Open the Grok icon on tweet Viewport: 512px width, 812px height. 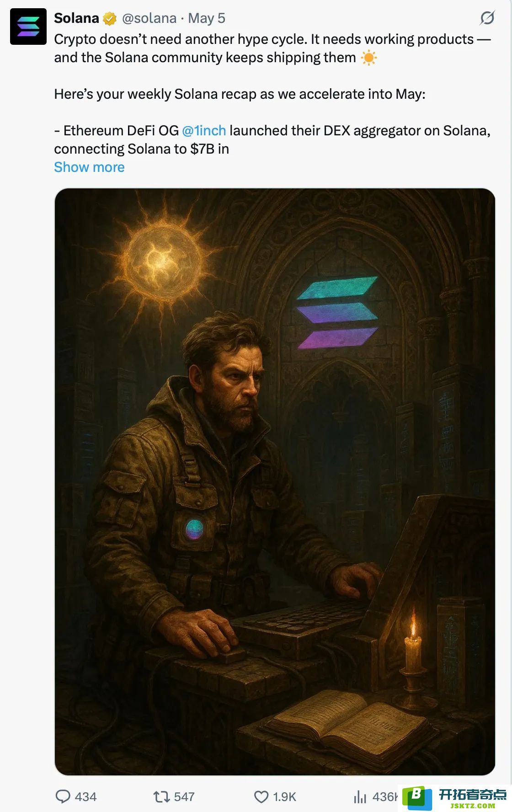(x=487, y=18)
